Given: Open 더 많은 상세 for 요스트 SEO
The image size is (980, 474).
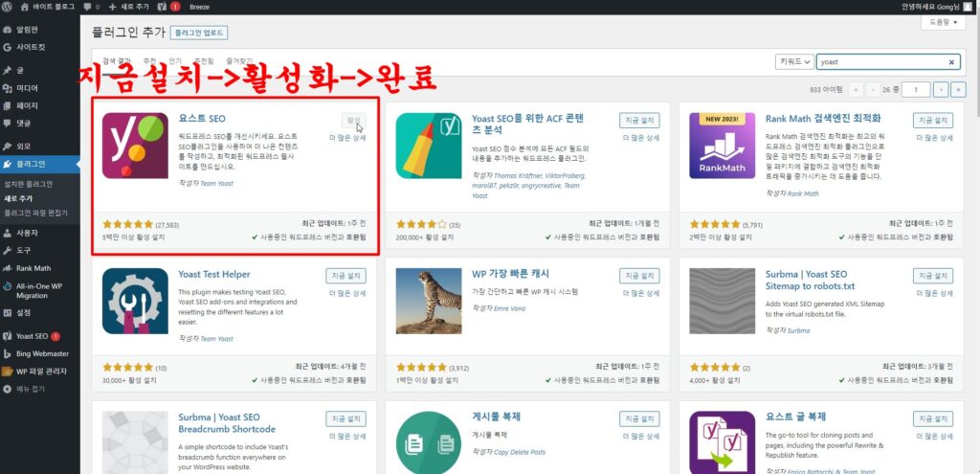Looking at the screenshot, I should (x=347, y=138).
